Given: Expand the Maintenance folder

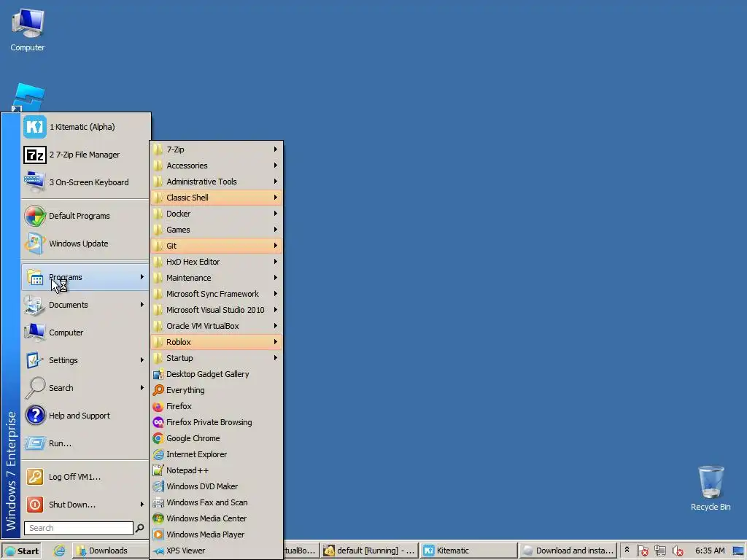Looking at the screenshot, I should tap(216, 278).
